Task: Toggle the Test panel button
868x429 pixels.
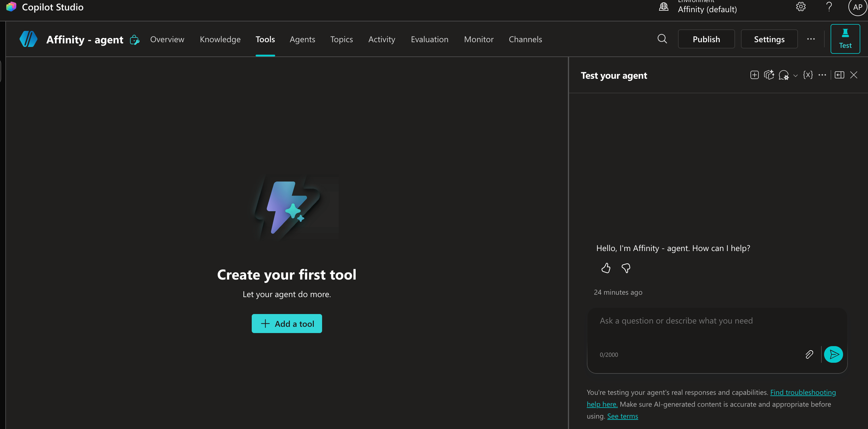Action: (845, 39)
